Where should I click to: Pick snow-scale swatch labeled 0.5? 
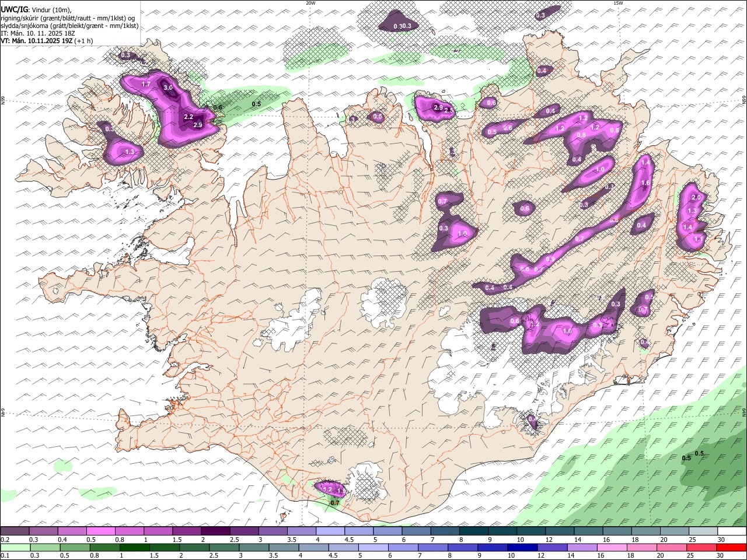click(x=100, y=531)
